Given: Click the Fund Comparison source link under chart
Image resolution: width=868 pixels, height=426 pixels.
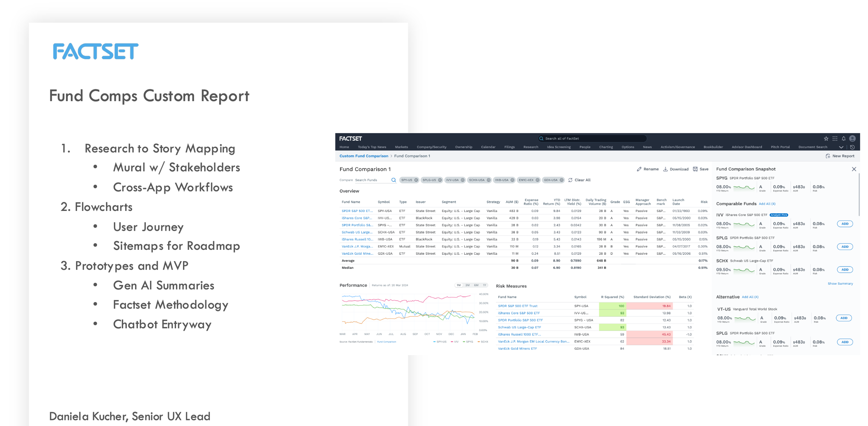Looking at the screenshot, I should tap(386, 342).
